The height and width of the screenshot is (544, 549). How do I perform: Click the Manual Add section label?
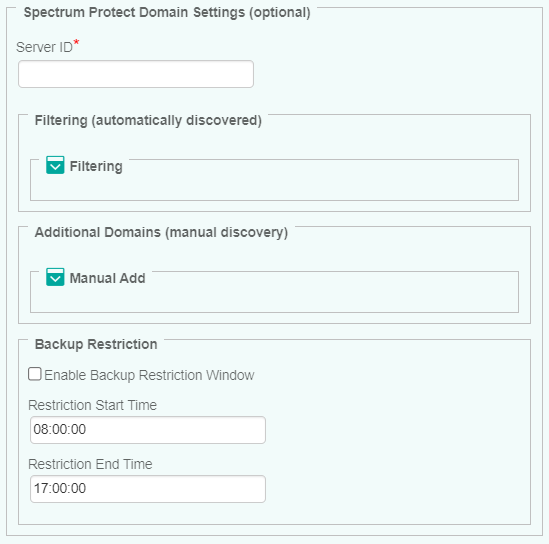tap(107, 278)
